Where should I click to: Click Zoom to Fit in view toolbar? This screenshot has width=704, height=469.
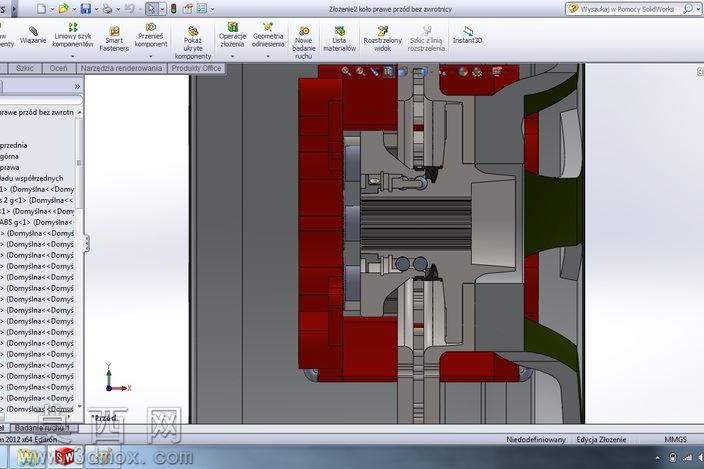tap(346, 71)
